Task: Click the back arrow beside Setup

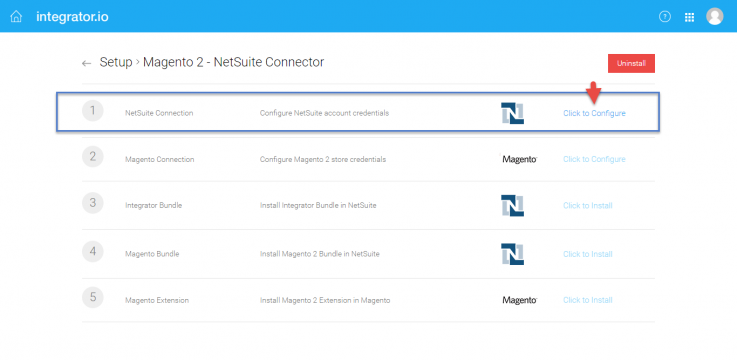Action: click(x=86, y=63)
